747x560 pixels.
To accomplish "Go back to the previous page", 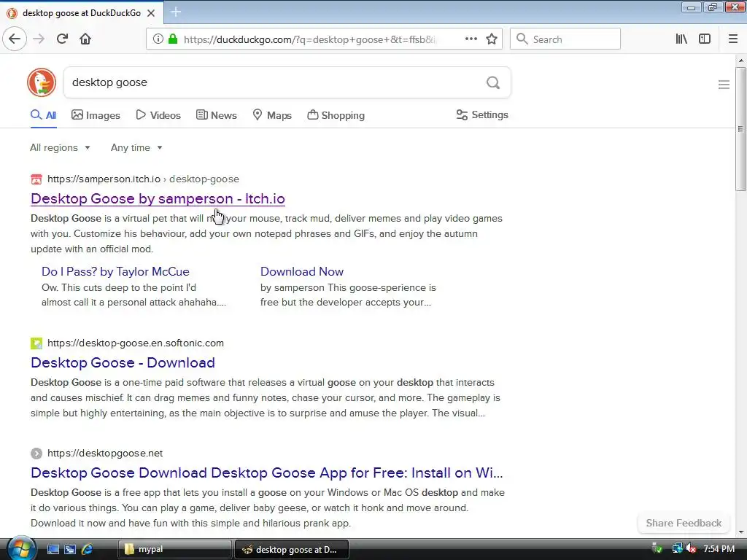I will (15, 39).
